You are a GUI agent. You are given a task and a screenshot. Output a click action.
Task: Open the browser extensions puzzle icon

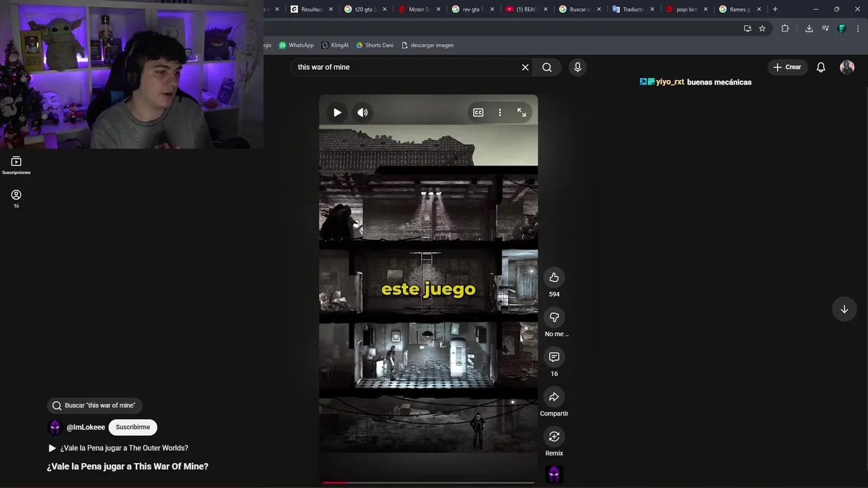point(785,28)
